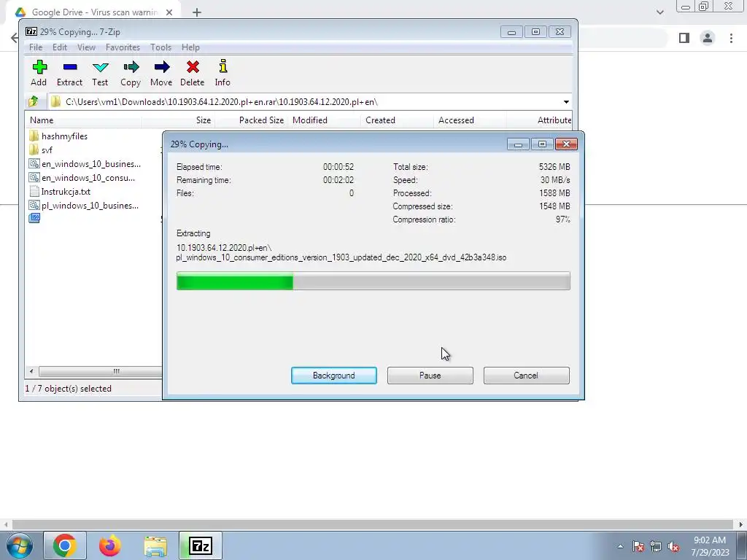Click the file list's left scroll arrow

(x=31, y=371)
